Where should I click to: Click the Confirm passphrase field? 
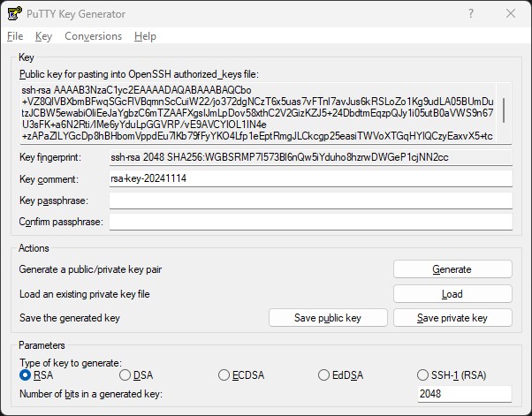click(x=311, y=222)
